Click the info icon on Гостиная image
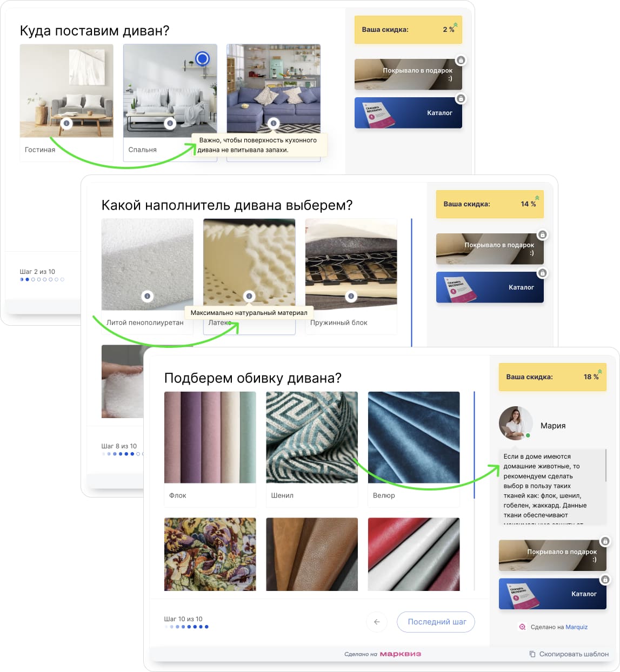620x672 pixels. pyautogui.click(x=66, y=123)
